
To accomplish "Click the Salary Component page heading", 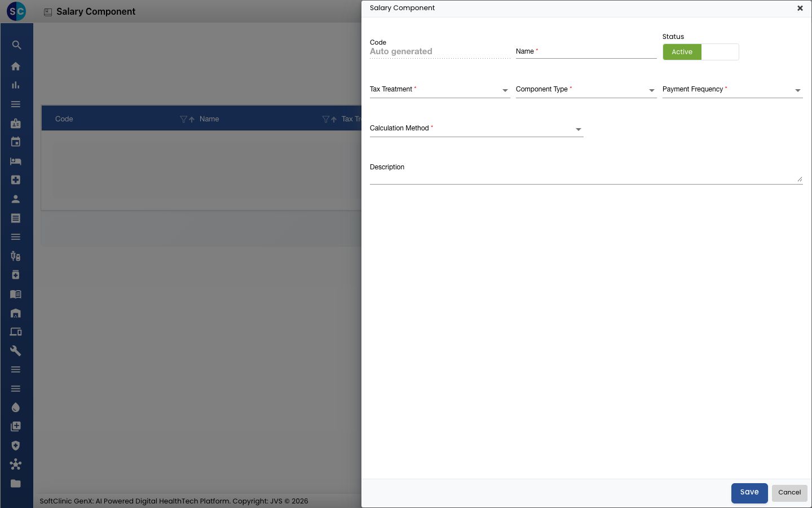I will (x=96, y=12).
